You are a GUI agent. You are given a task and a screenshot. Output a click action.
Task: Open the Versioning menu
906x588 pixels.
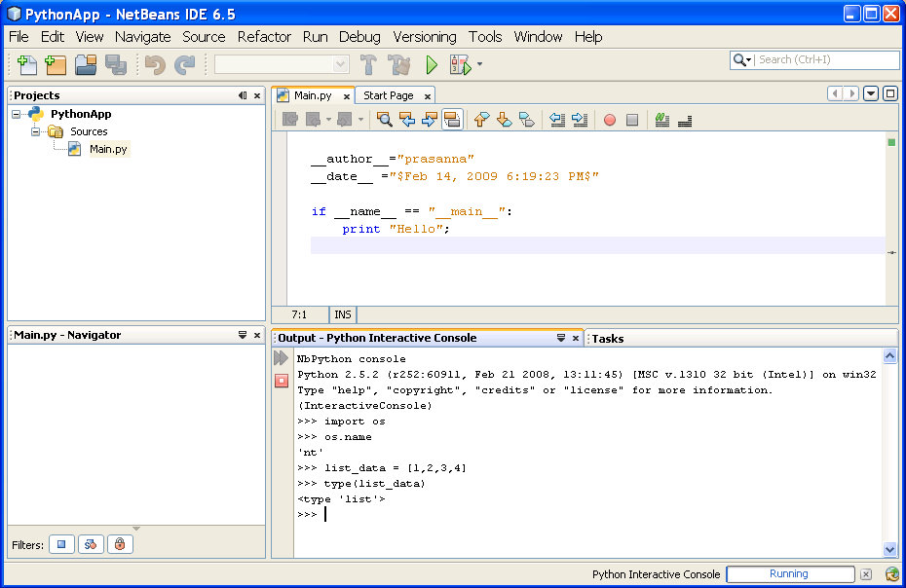424,36
